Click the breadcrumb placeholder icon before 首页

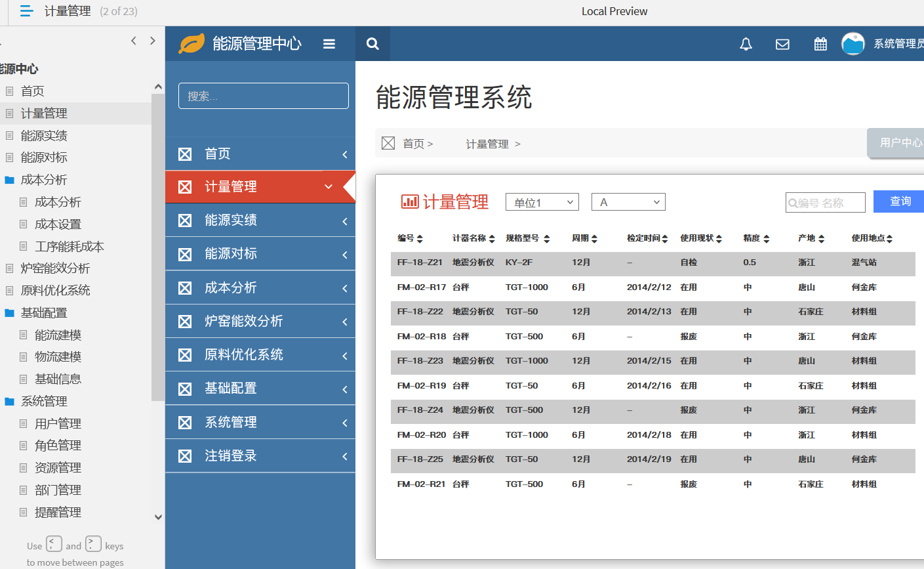coord(388,143)
